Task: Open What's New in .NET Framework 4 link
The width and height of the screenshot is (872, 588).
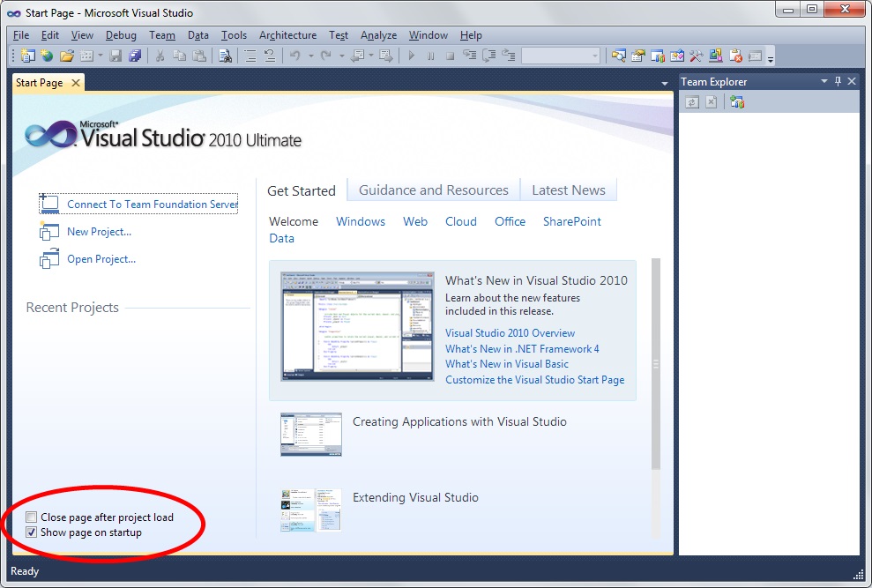Action: click(x=522, y=349)
